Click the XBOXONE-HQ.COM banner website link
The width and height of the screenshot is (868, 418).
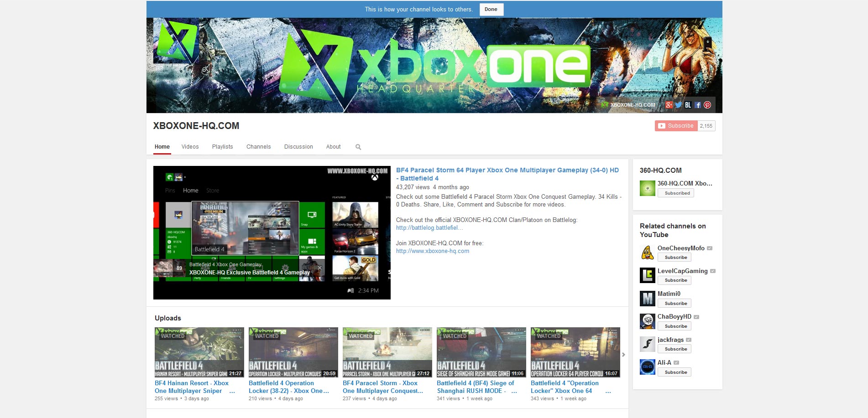tap(628, 105)
